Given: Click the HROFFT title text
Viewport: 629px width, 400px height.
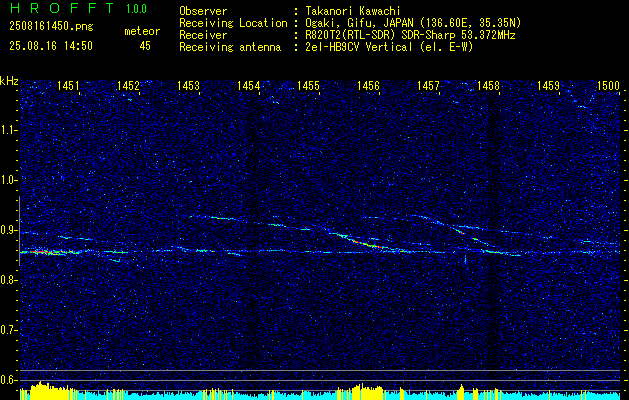Looking at the screenshot, I should click(x=61, y=8).
